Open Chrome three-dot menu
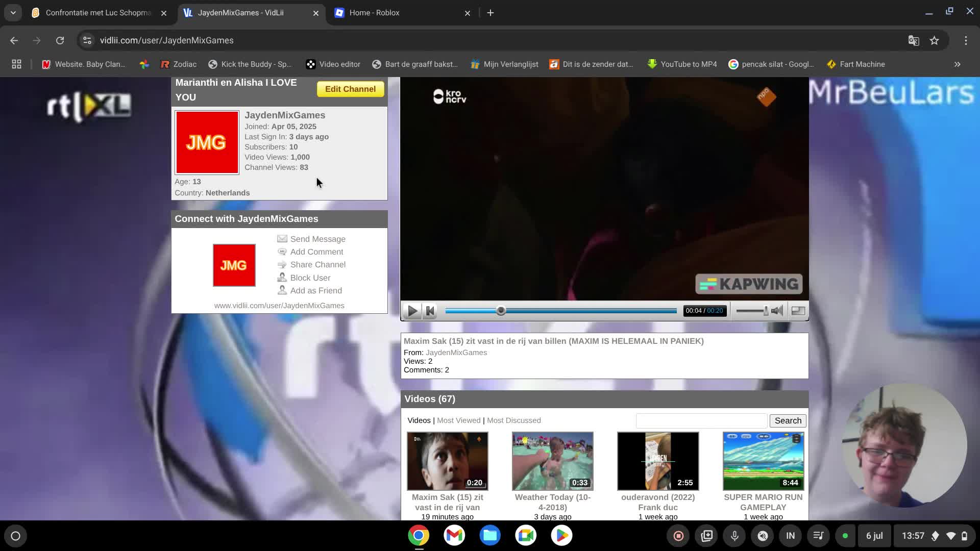The height and width of the screenshot is (551, 980). click(966, 40)
